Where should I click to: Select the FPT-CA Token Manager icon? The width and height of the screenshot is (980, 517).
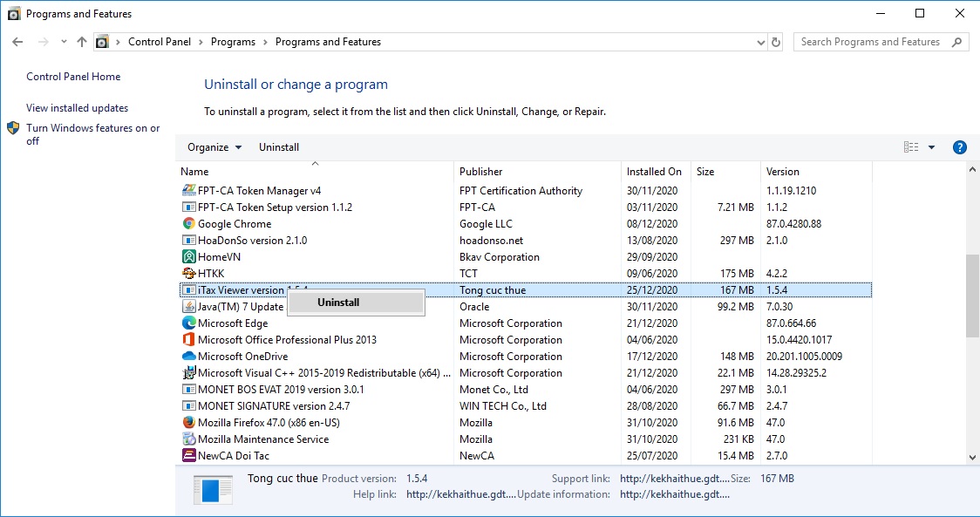tap(190, 190)
